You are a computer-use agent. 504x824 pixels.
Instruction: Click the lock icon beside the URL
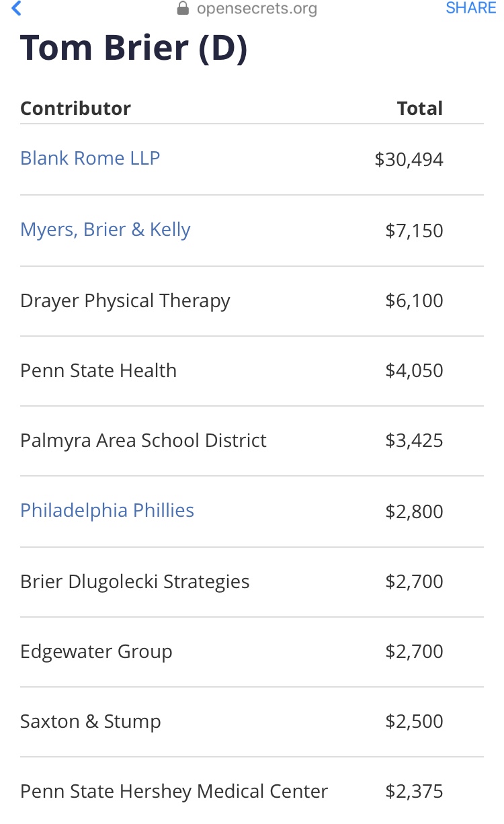pyautogui.click(x=182, y=9)
